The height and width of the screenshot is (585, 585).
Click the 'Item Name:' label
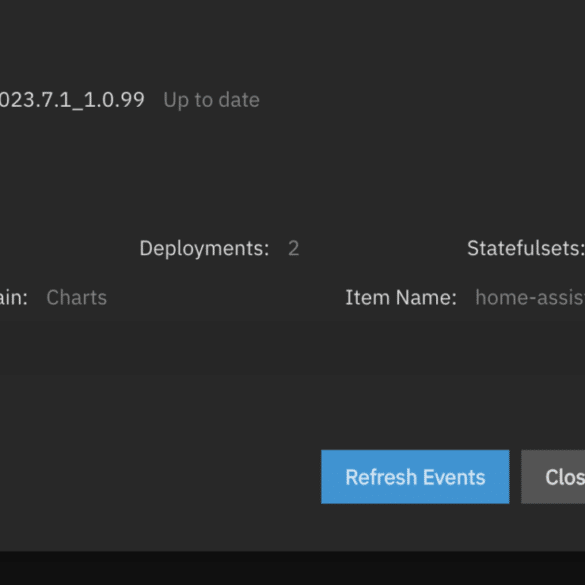tap(401, 297)
